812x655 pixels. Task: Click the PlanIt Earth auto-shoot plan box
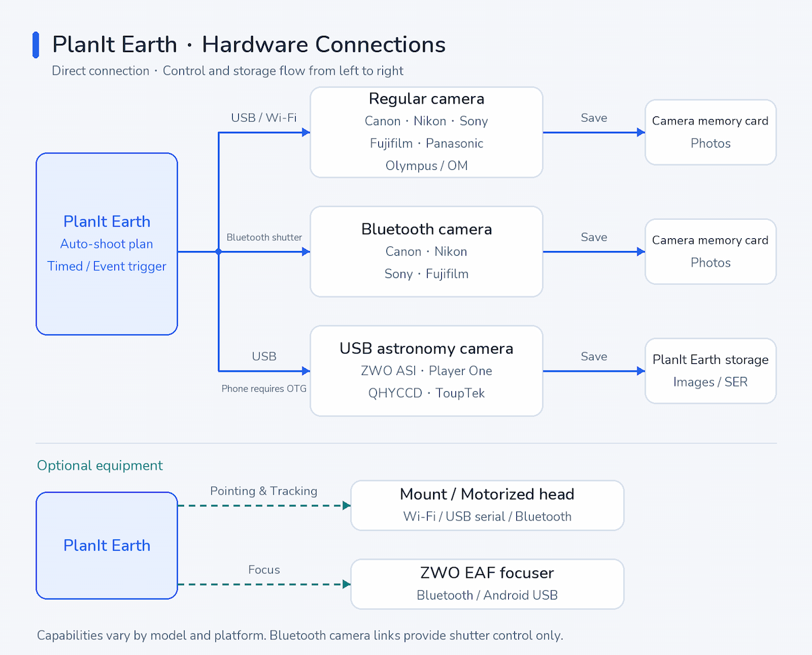pyautogui.click(x=107, y=244)
